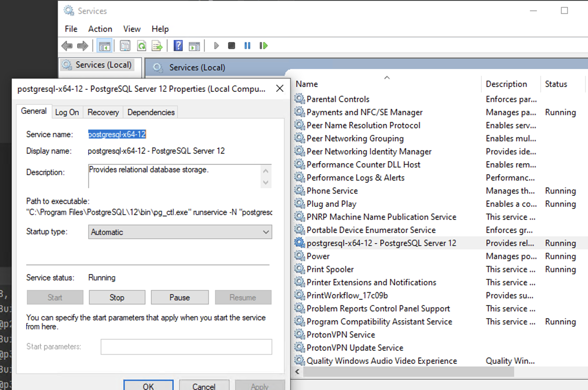Click the Stop Service square icon
588x390 pixels.
pos(232,45)
